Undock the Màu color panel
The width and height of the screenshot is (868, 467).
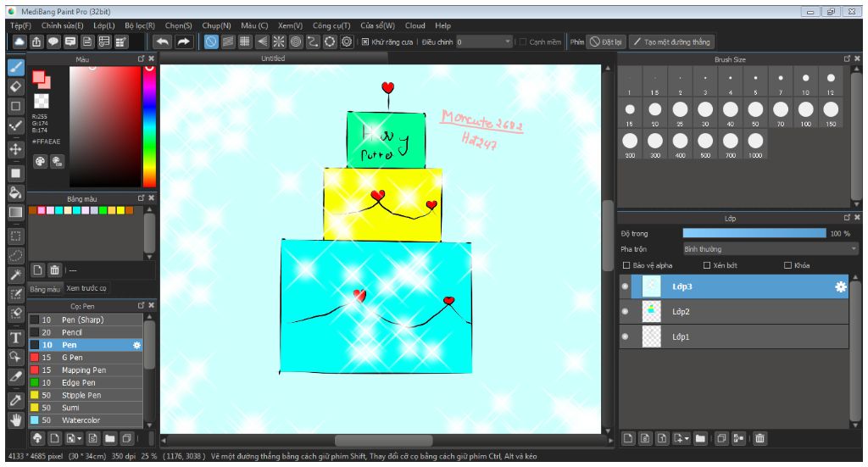[142, 58]
